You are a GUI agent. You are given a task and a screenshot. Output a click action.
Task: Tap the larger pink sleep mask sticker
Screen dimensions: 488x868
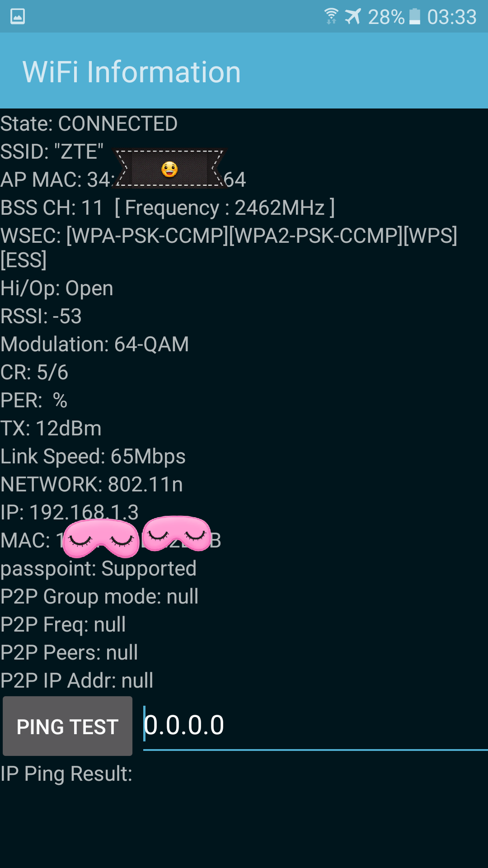point(101,538)
